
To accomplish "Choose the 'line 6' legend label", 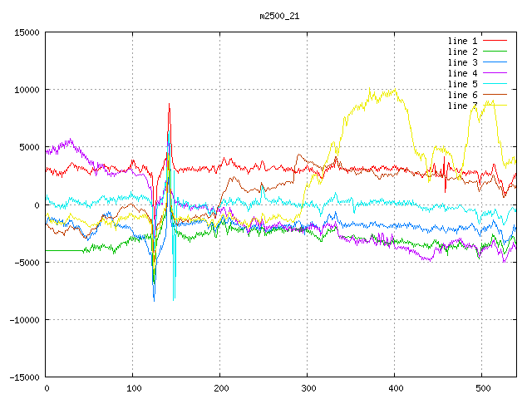I will [462, 95].
